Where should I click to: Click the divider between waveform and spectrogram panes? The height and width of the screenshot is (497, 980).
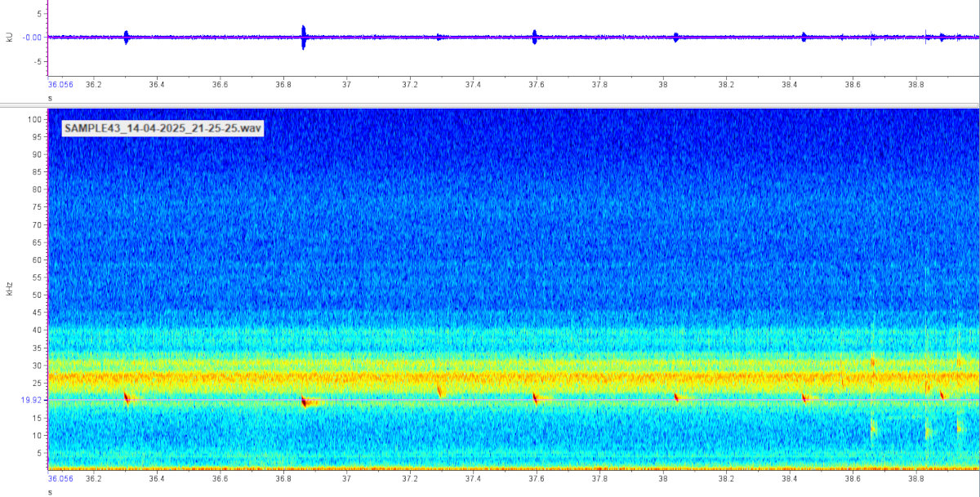pos(490,104)
